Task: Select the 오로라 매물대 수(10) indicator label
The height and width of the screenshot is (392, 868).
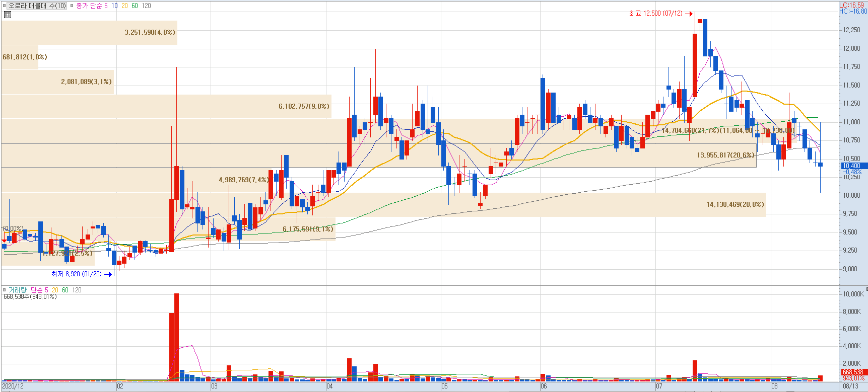Action: 37,6
